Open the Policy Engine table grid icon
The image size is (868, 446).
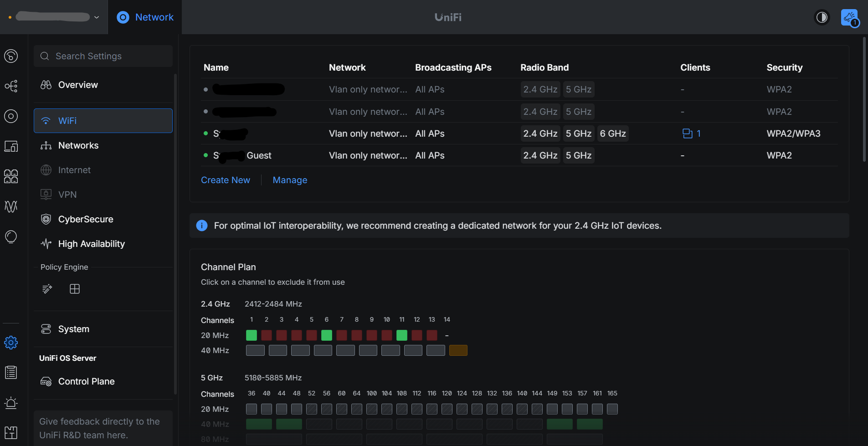(x=75, y=289)
